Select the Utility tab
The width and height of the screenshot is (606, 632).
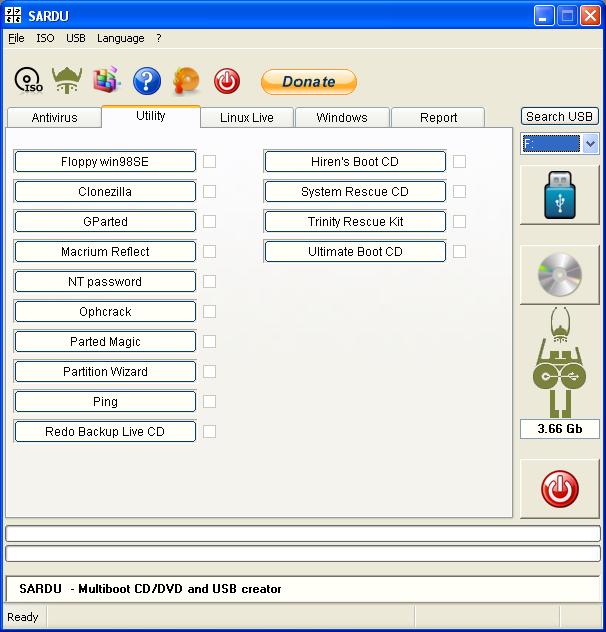pos(151,116)
